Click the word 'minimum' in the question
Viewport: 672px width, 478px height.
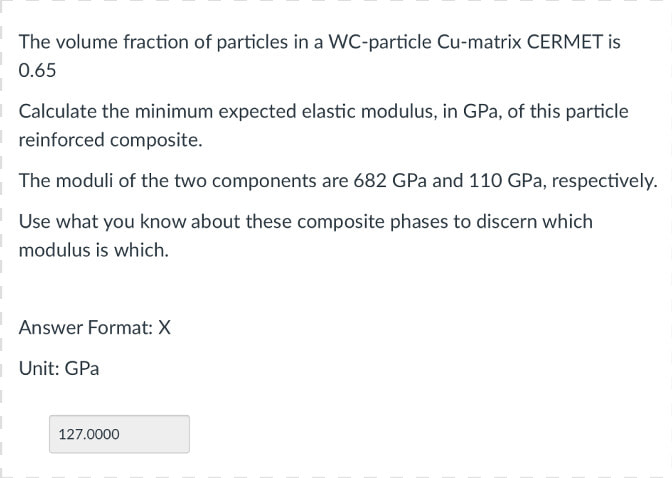click(x=174, y=111)
